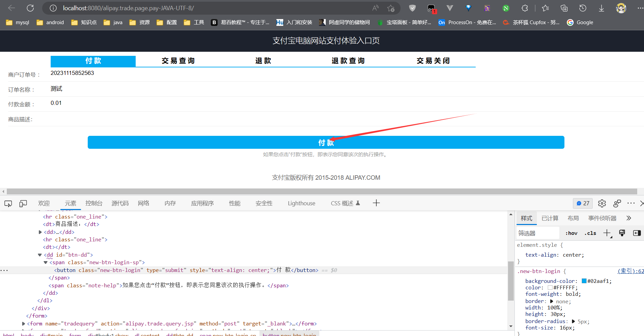Expand the tradequery form node
The width and height of the screenshot is (644, 336).
pyautogui.click(x=23, y=324)
